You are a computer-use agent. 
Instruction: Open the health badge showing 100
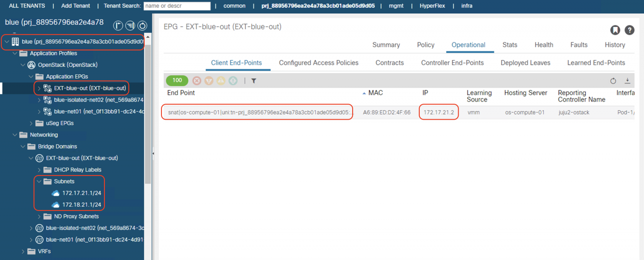click(177, 80)
